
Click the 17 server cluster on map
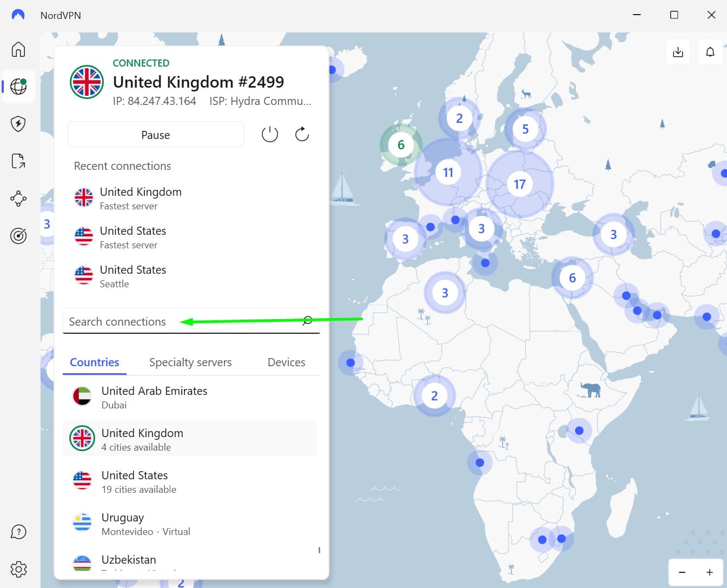520,184
